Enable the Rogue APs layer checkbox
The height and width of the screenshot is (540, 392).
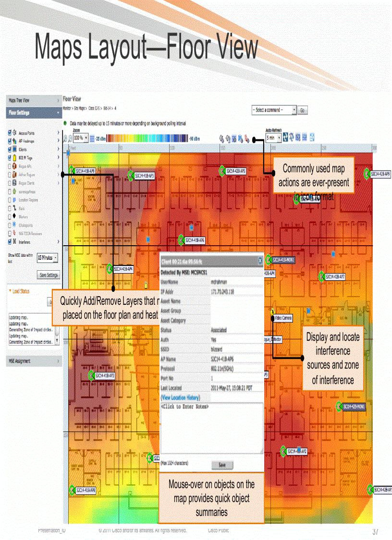point(10,166)
